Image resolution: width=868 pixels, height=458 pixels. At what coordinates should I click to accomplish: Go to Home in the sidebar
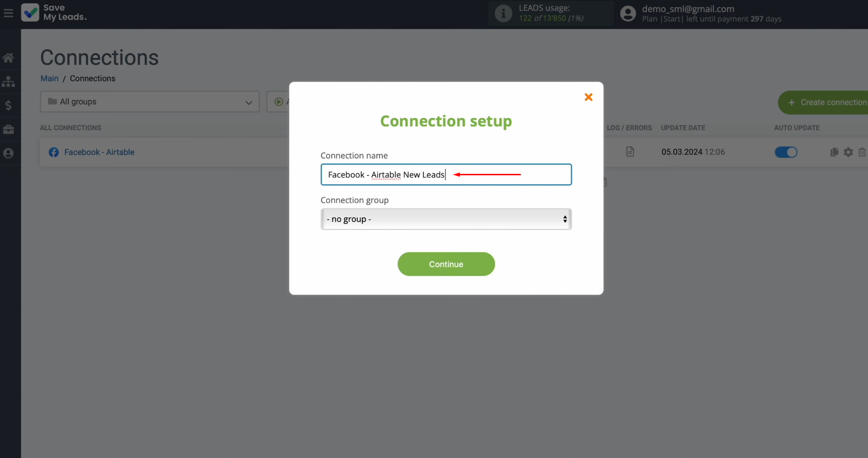click(8, 58)
